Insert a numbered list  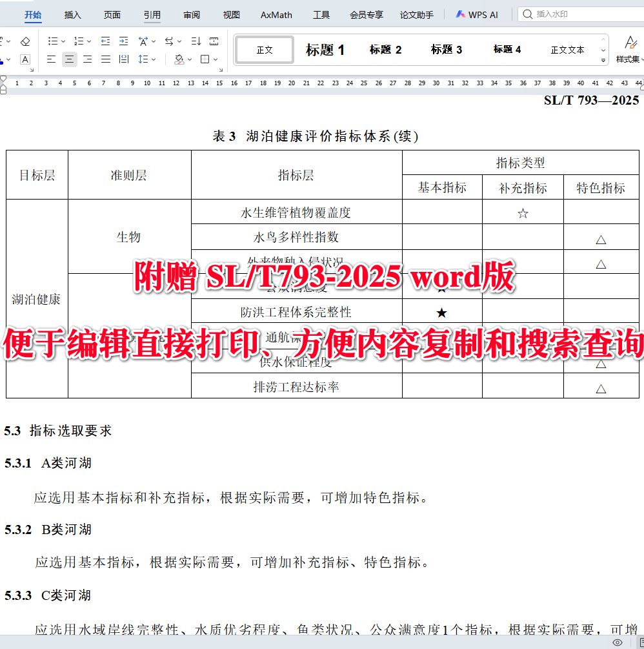coord(79,41)
